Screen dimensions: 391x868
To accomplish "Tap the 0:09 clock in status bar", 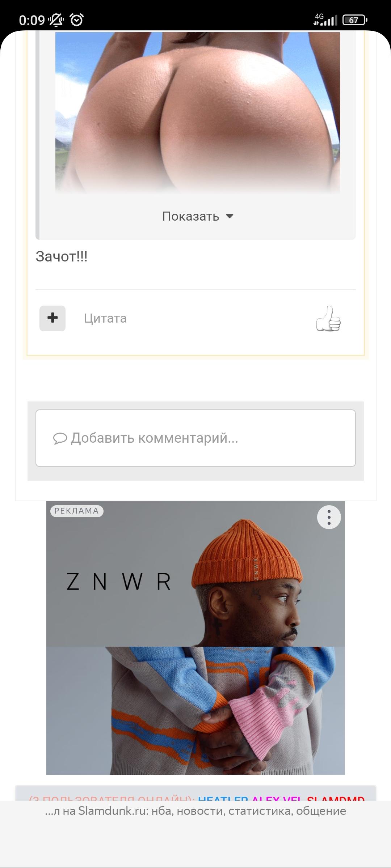I will tap(32, 20).
